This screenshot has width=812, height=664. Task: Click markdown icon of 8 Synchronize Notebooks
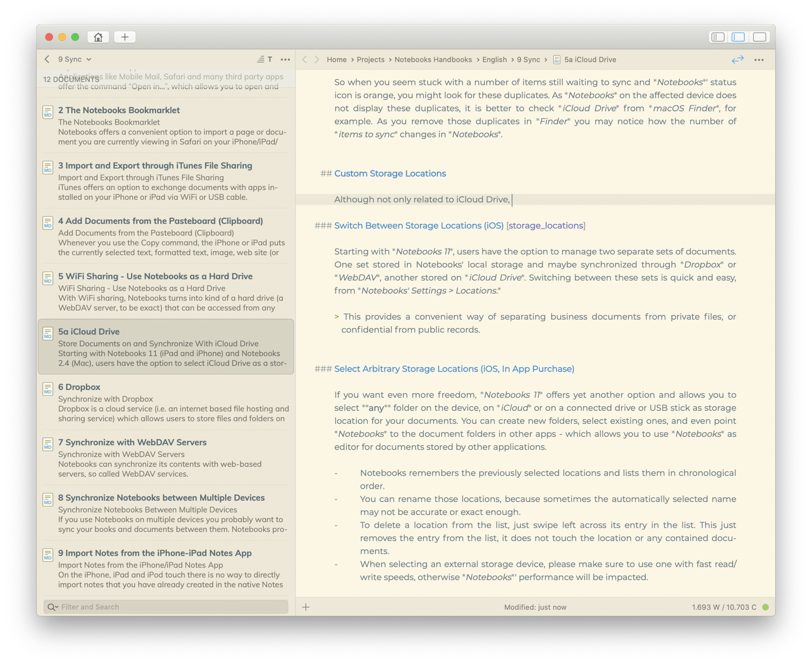[x=48, y=499]
